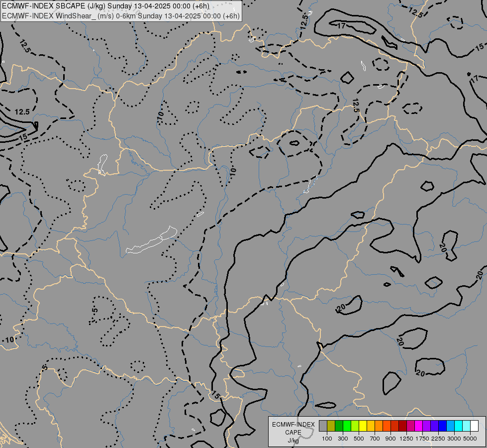
Task: Click the gray swatch in the CAPE legend
Action: 323,426
